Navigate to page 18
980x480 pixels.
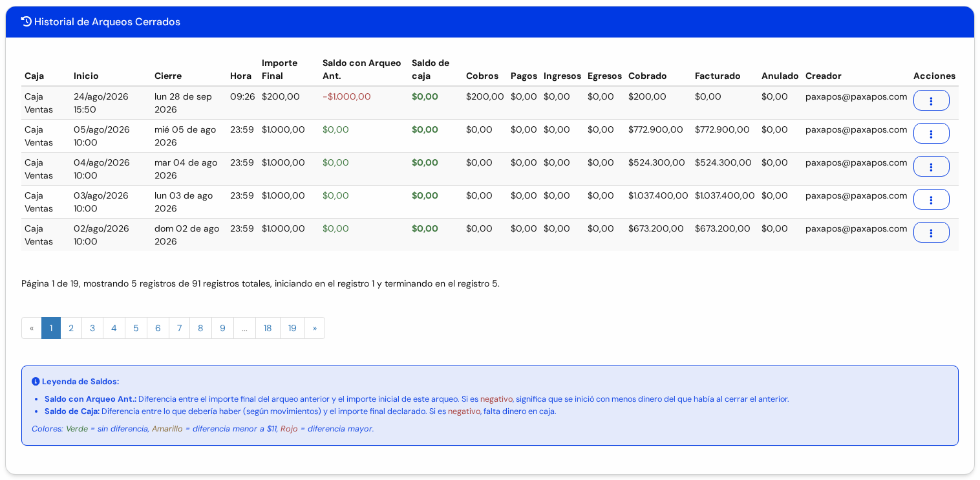click(268, 328)
